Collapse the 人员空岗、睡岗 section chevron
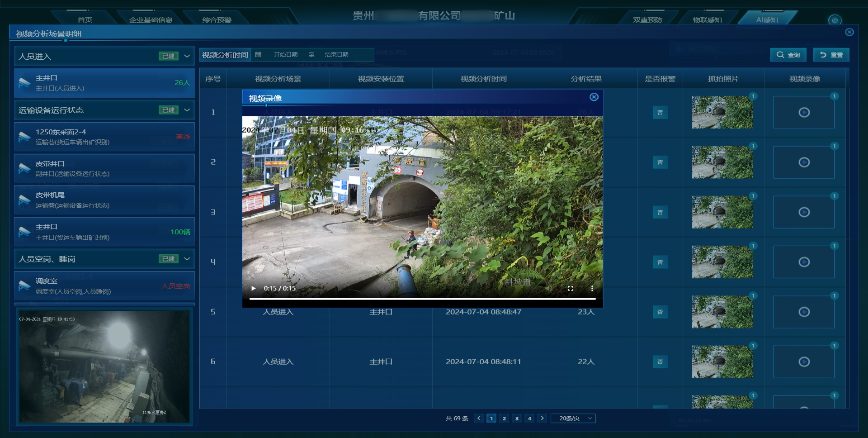 187,259
